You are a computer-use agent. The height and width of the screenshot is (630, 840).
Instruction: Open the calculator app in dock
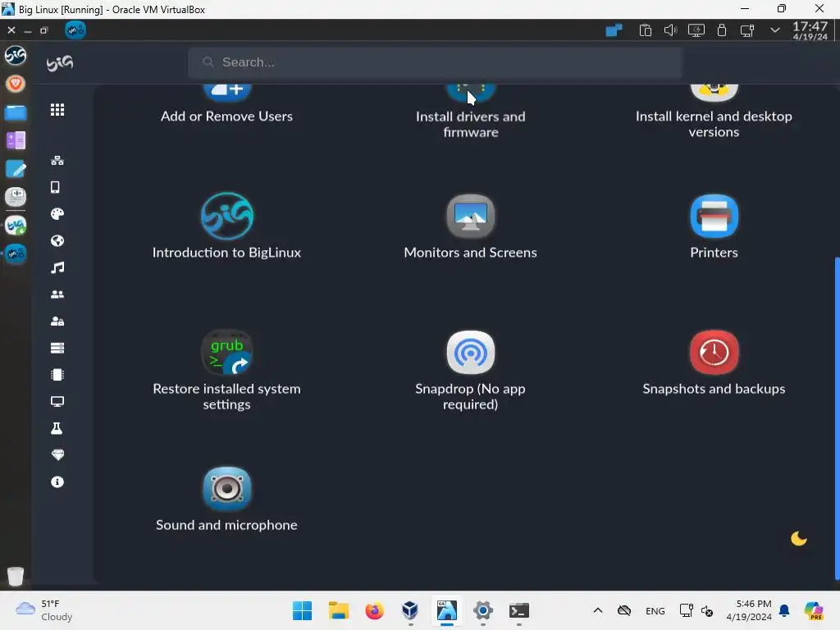(16, 140)
